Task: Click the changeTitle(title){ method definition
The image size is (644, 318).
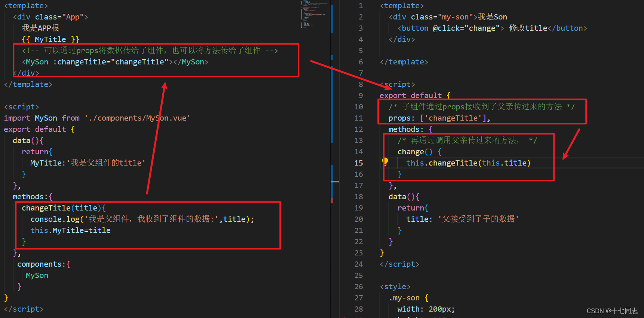Action: (64, 208)
